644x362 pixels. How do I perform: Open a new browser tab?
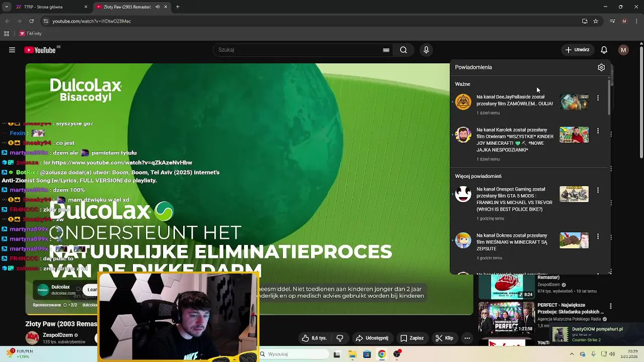pyautogui.click(x=178, y=7)
